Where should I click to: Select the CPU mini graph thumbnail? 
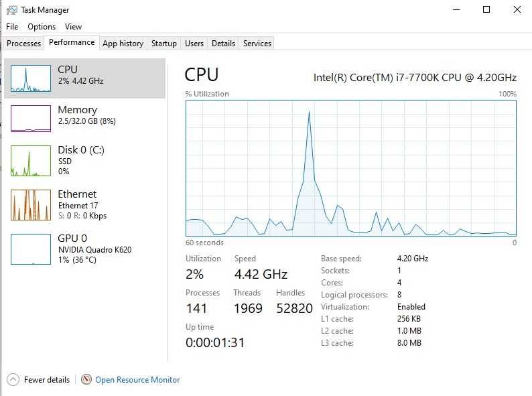point(31,78)
